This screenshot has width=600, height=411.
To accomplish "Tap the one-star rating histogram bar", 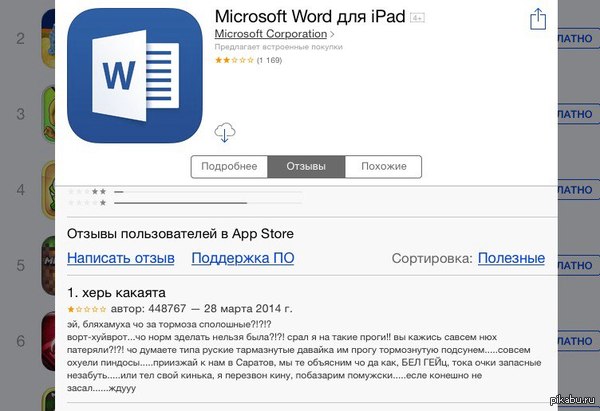I will [180, 203].
